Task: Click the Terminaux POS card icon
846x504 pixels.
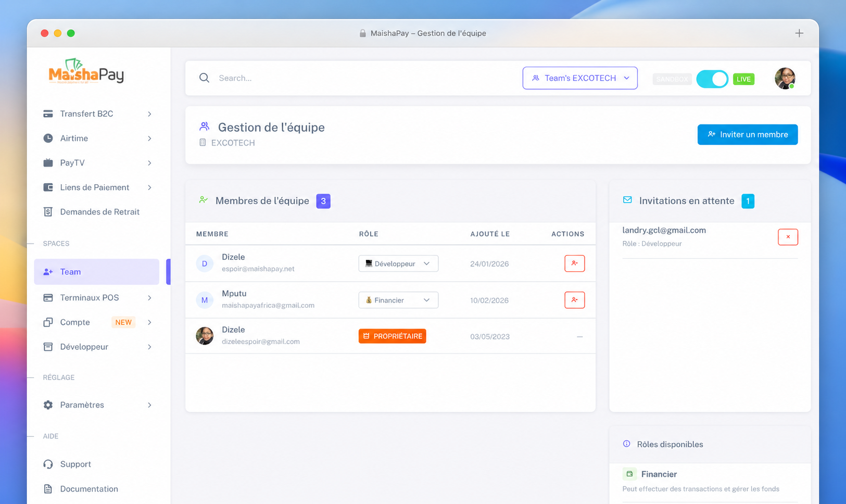Action: point(48,298)
